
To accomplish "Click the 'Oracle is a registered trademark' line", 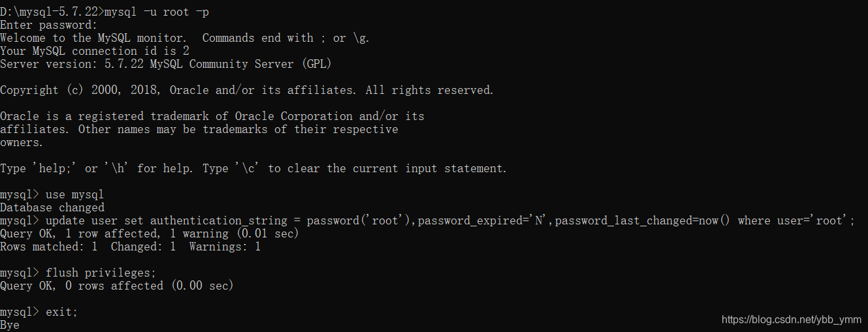I will click(x=212, y=116).
